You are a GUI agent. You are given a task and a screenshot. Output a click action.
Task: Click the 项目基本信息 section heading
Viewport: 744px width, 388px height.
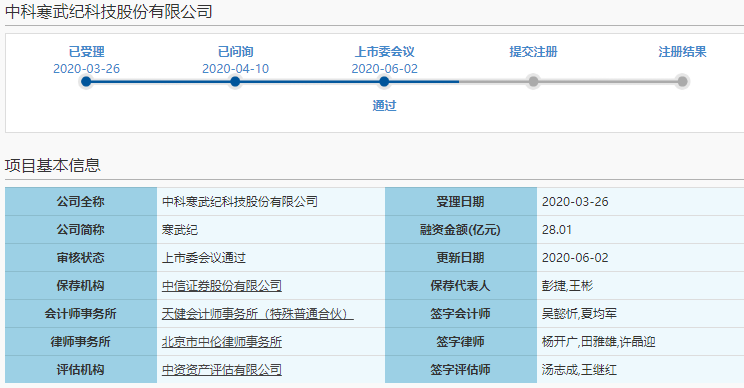coord(53,165)
